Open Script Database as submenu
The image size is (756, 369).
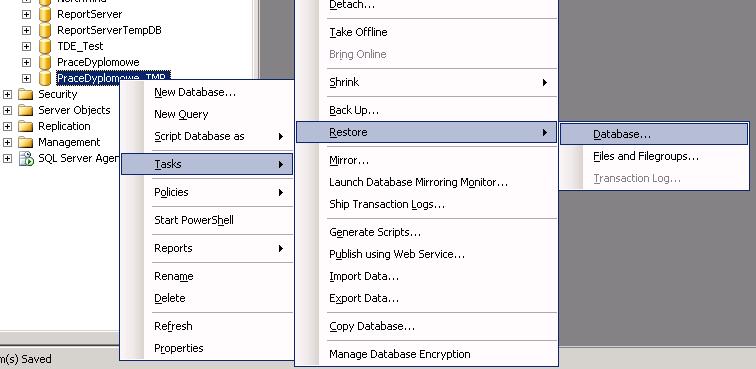(x=207, y=137)
